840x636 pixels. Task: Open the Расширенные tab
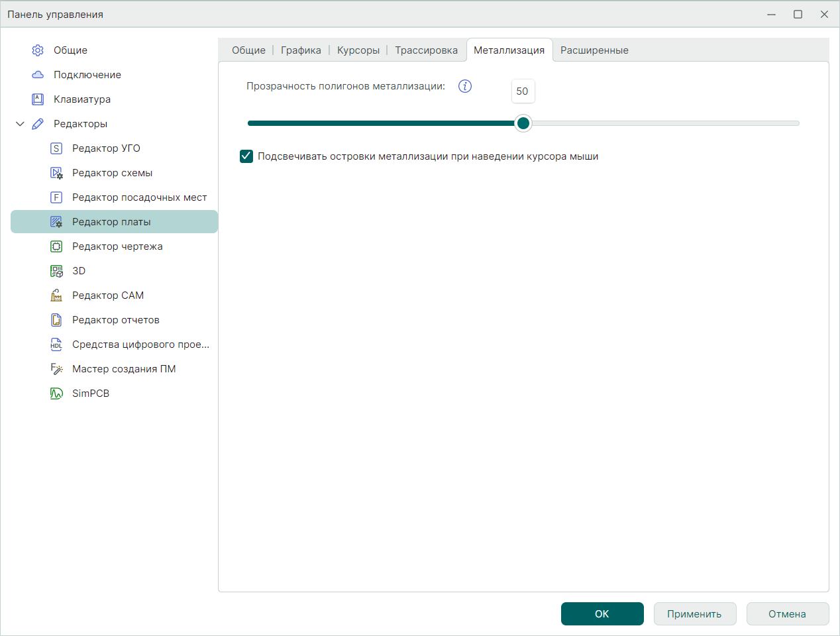click(594, 50)
